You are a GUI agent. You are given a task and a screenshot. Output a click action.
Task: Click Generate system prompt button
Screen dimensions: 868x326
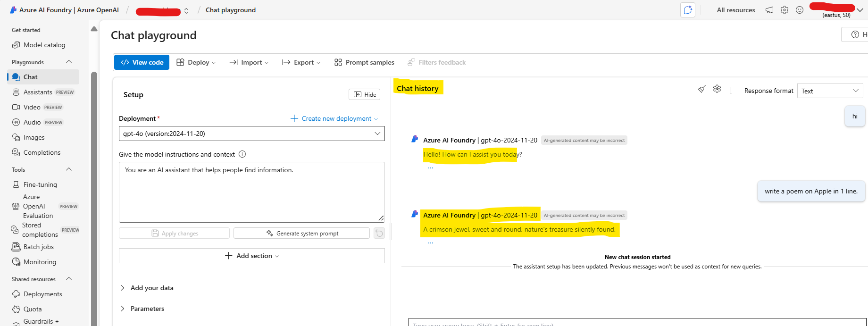coord(301,233)
